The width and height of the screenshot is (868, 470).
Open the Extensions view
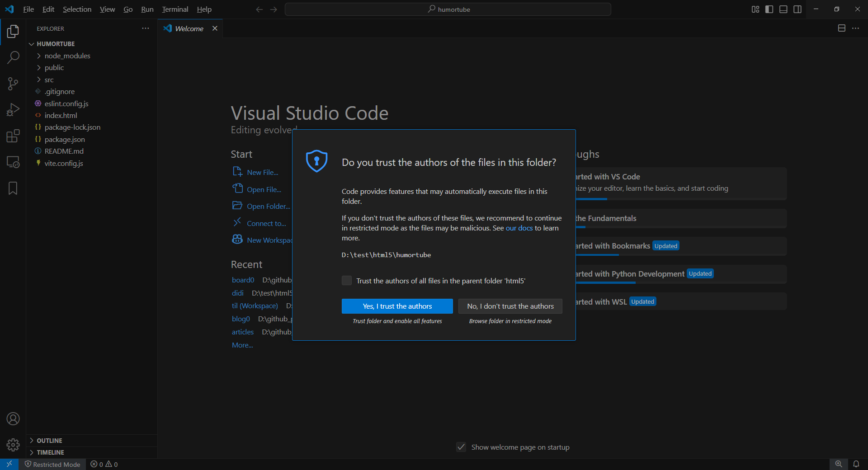point(13,136)
